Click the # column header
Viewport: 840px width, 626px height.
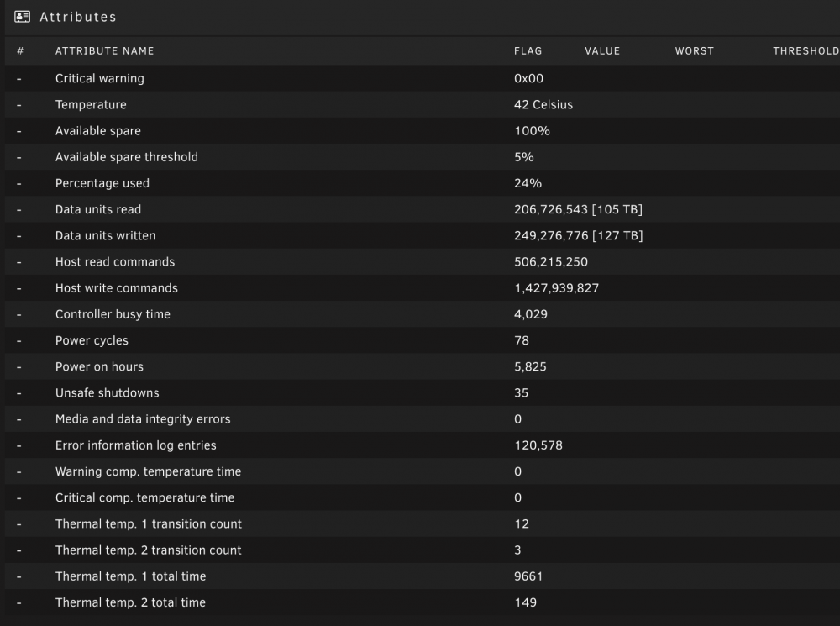20,51
